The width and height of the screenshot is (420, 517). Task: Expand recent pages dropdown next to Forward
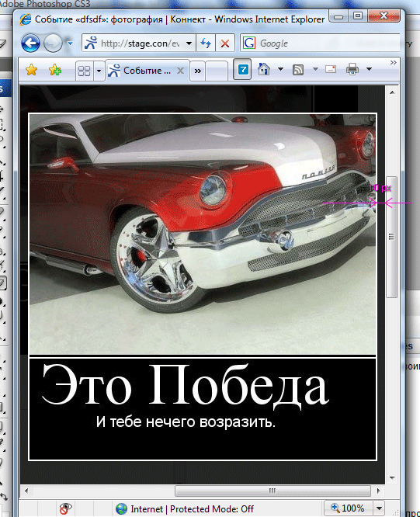point(70,43)
